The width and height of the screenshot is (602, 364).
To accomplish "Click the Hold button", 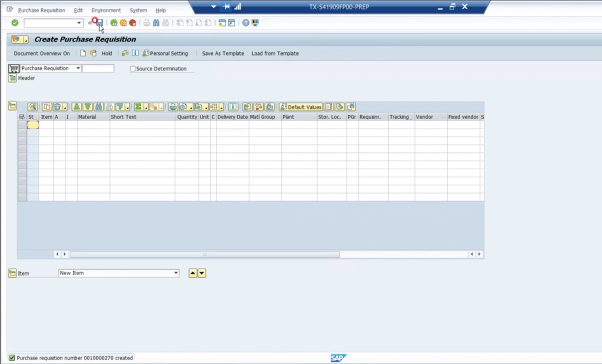I will pos(107,53).
